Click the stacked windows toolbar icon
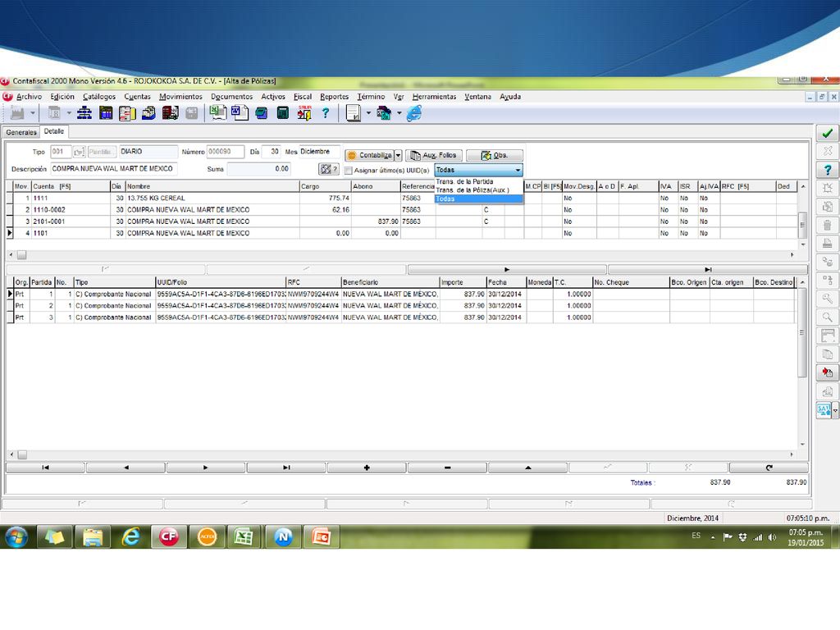The image size is (840, 630). point(149,113)
